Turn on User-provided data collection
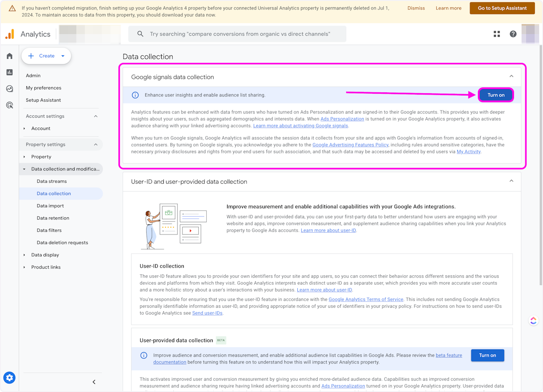Image resolution: width=543 pixels, height=392 pixels. pos(487,355)
